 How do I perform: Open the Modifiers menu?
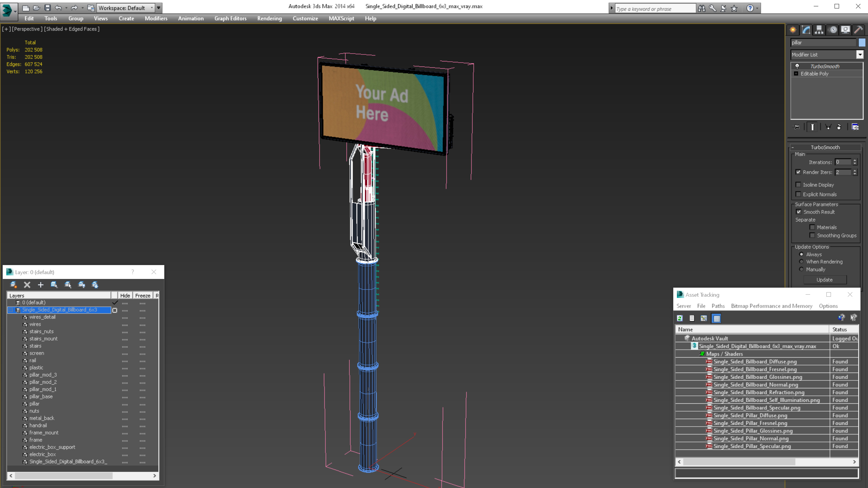[x=156, y=18]
